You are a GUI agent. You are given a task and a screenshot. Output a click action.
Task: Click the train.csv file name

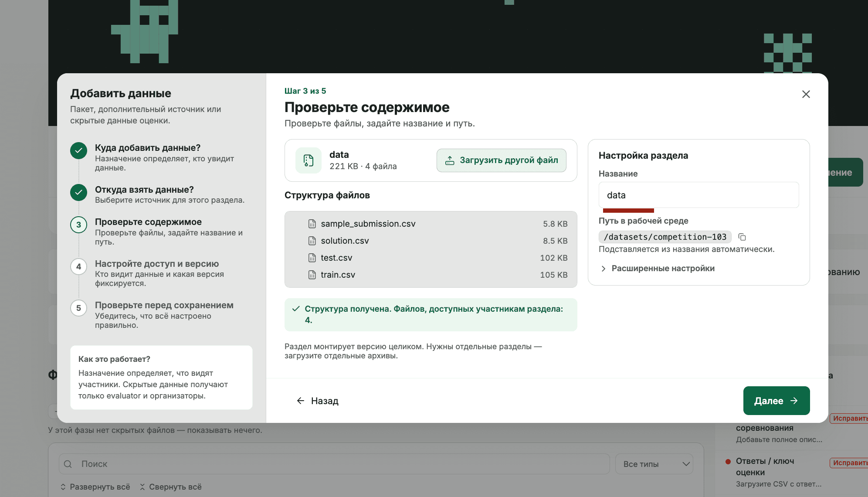pos(338,275)
